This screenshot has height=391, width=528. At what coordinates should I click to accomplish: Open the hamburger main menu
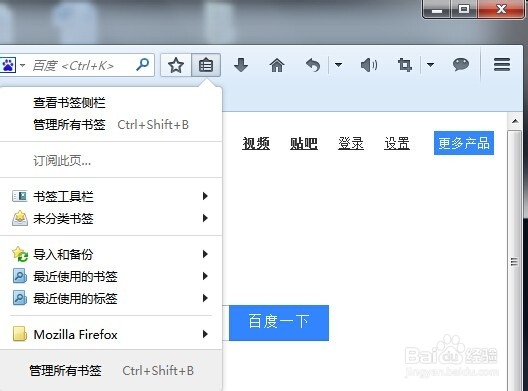point(502,64)
